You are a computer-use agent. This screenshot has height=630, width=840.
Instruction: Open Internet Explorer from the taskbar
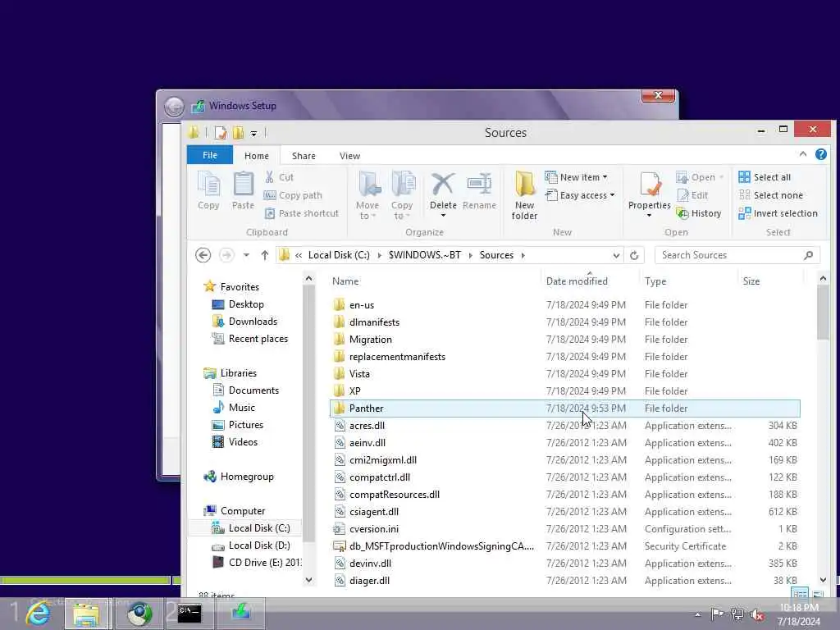(38, 614)
